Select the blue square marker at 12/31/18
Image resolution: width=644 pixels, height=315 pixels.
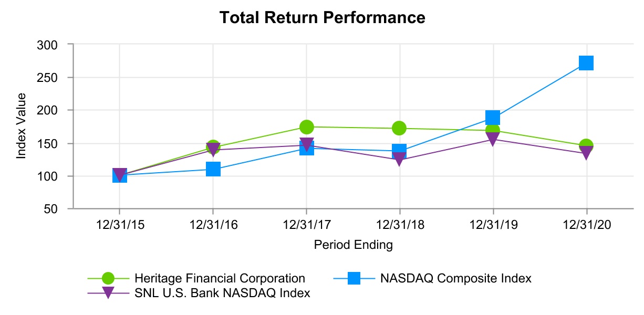[x=399, y=151]
